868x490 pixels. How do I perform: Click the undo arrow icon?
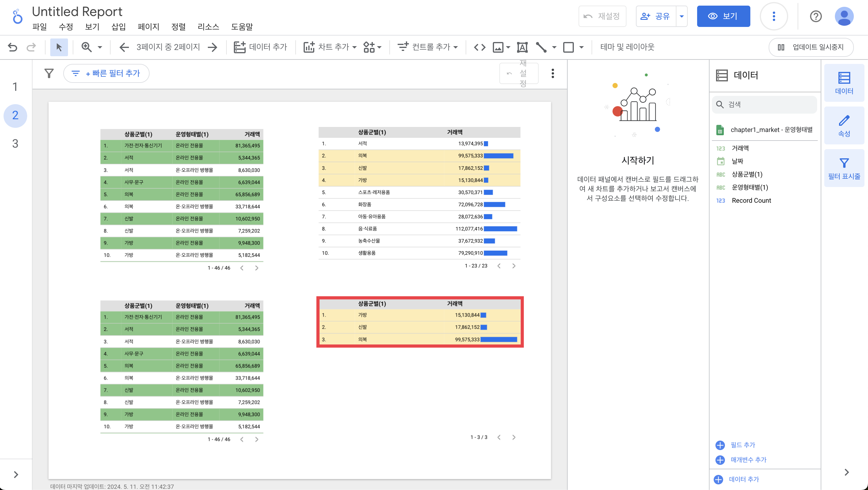pos(12,47)
